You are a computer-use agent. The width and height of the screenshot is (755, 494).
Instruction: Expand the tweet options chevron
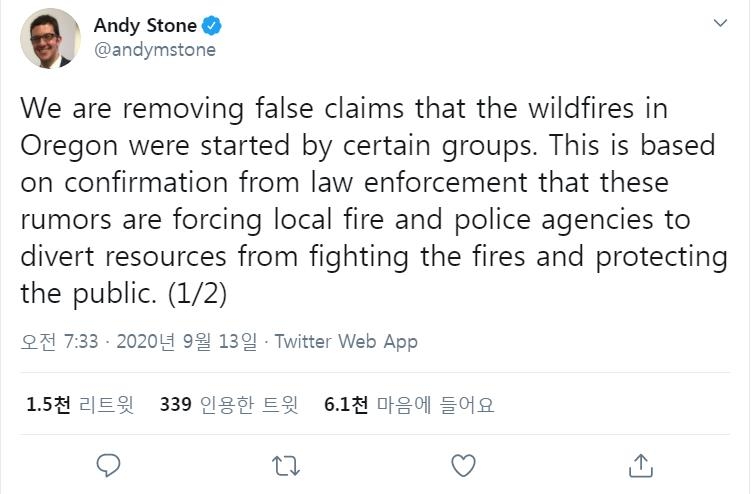[720, 23]
